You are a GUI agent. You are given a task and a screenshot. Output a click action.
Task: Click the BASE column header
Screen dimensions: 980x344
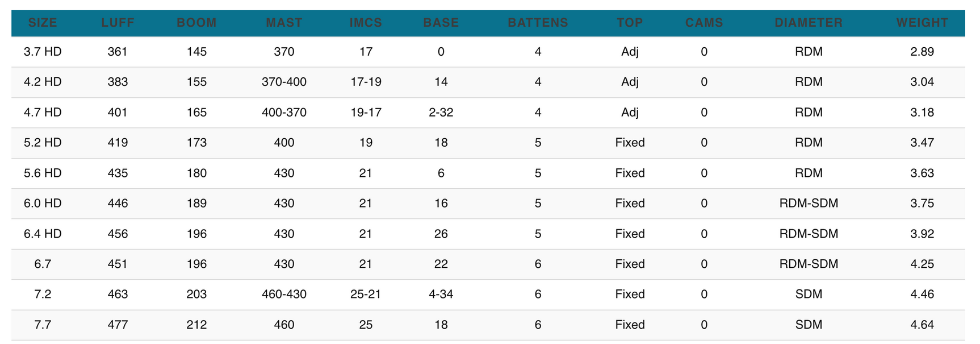441,23
